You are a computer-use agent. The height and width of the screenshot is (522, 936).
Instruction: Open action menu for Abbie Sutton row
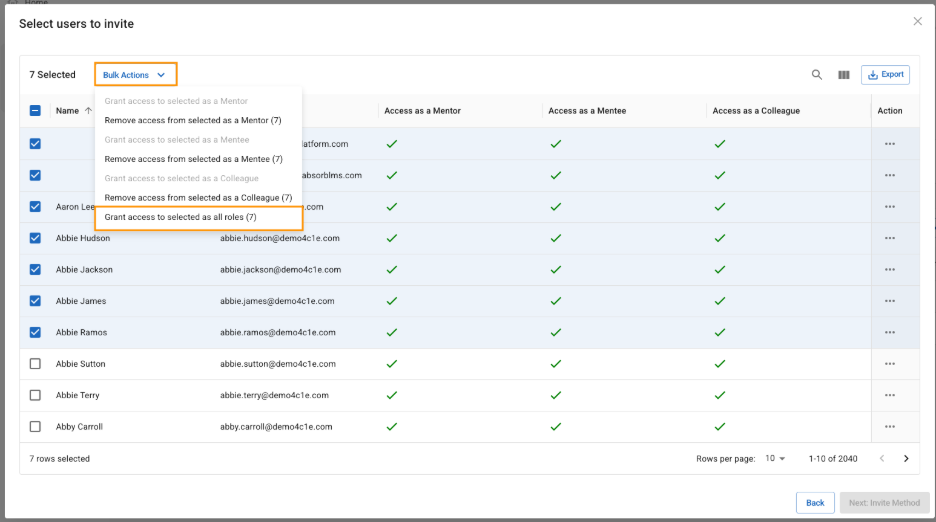click(889, 364)
